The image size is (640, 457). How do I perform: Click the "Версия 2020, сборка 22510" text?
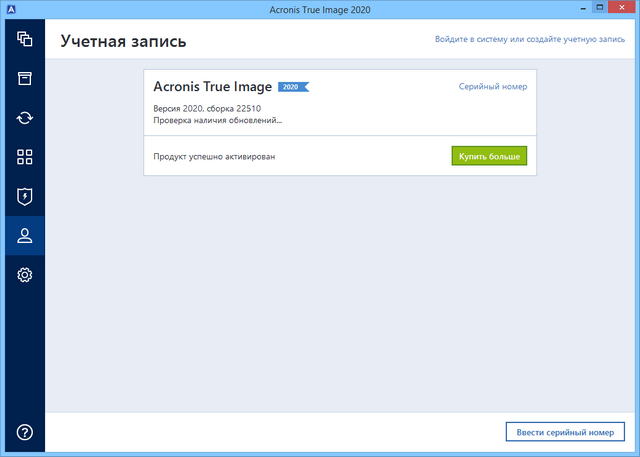(209, 107)
